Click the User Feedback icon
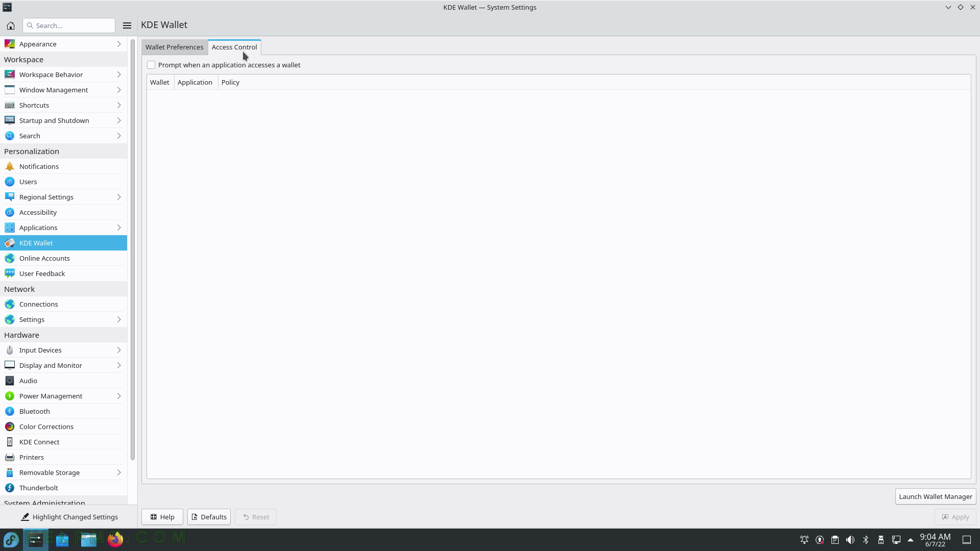The width and height of the screenshot is (980, 551). click(10, 273)
